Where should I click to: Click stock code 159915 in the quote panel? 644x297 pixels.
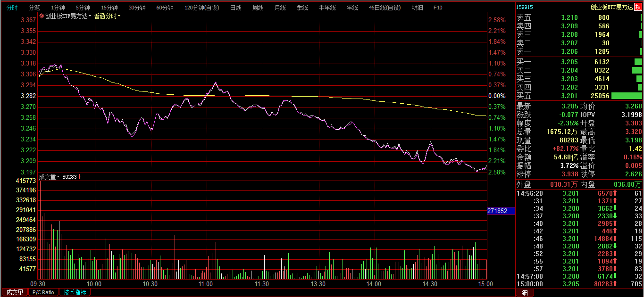[525, 7]
